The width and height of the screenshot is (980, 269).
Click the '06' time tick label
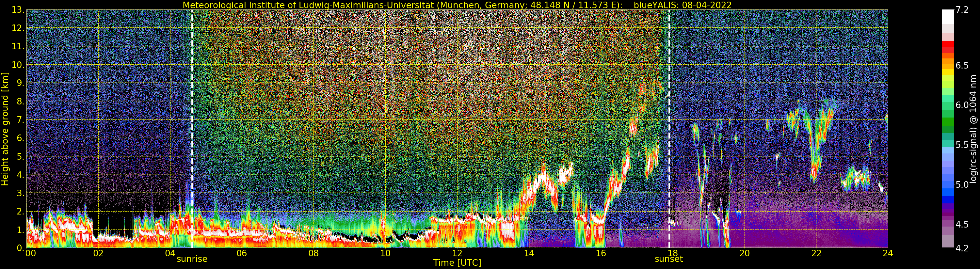tap(242, 253)
